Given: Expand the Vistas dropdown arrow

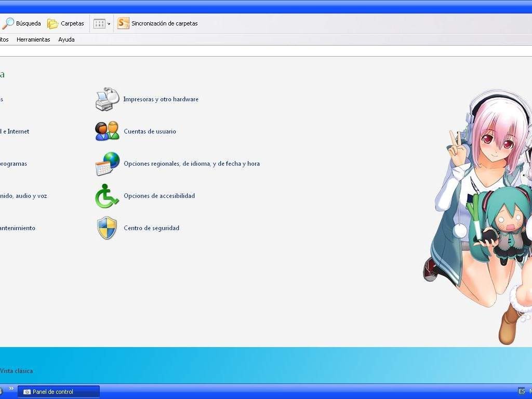Looking at the screenshot, I should click(109, 24).
